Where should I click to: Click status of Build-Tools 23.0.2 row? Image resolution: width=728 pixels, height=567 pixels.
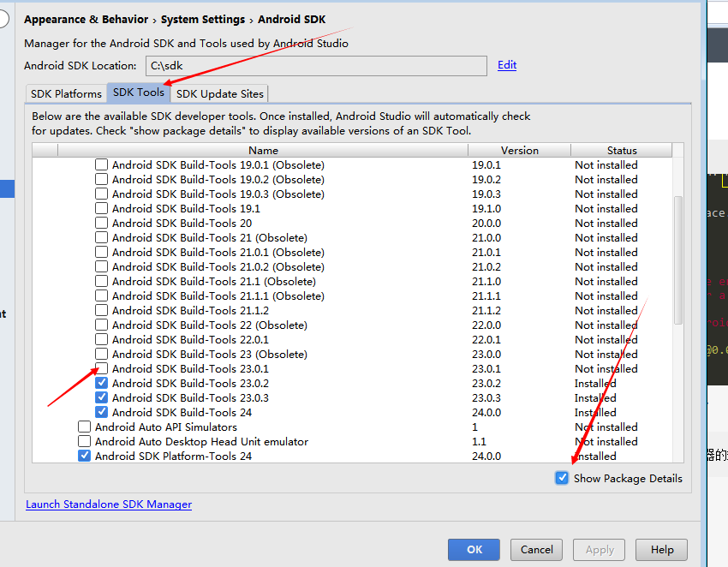(595, 383)
